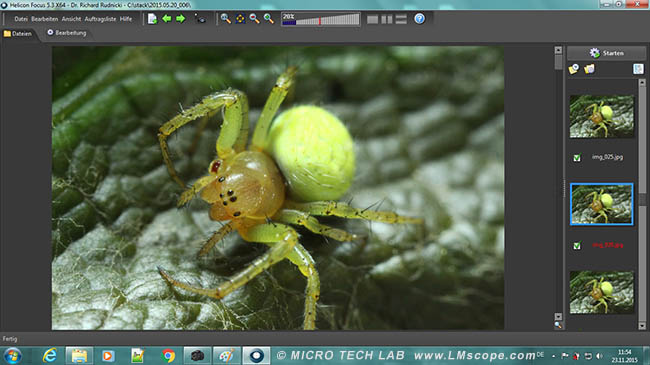Click active Helicon Focus taskbar button
The height and width of the screenshot is (365, 650).
pos(256,356)
